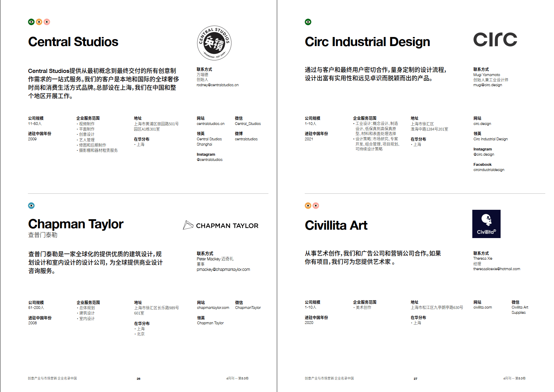
Task: Click the service item 室内设计
Action: tap(87, 318)
